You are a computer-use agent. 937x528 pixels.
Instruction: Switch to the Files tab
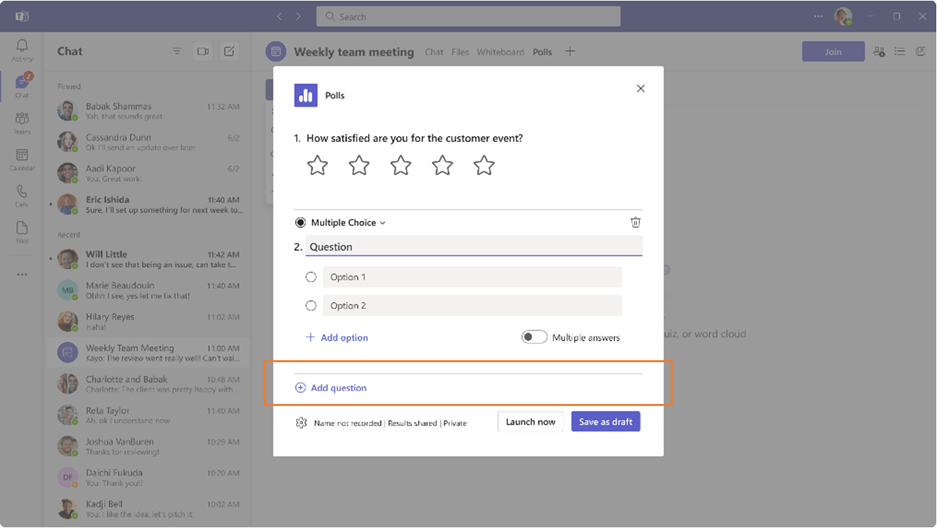pos(460,52)
